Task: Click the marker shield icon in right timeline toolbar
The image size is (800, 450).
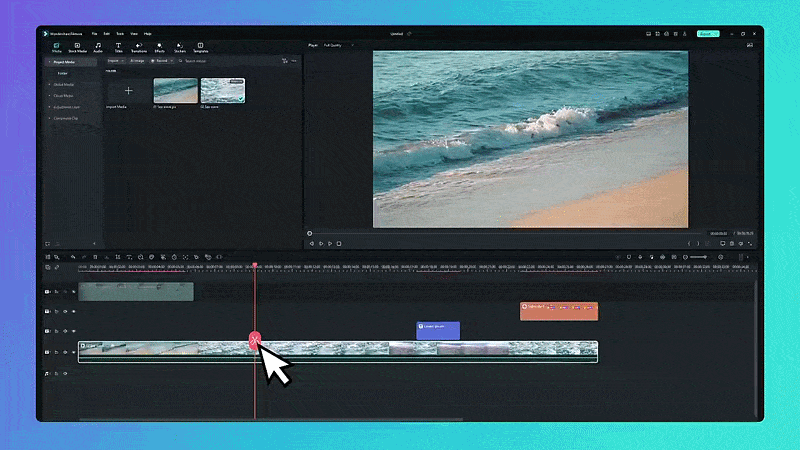Action: point(629,257)
